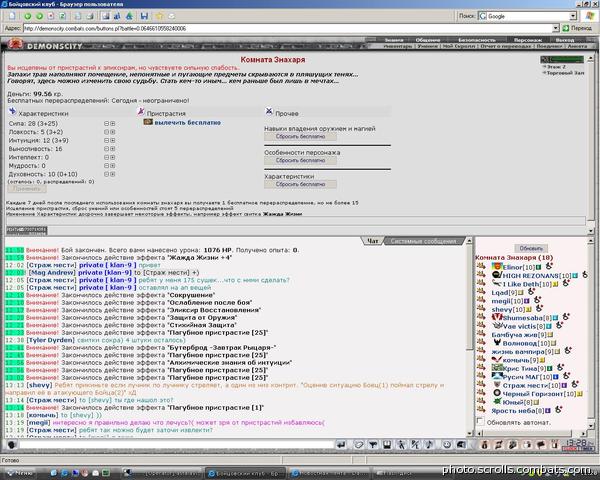Click the plus stepper for Сила
The image size is (600, 480).
coord(112,124)
